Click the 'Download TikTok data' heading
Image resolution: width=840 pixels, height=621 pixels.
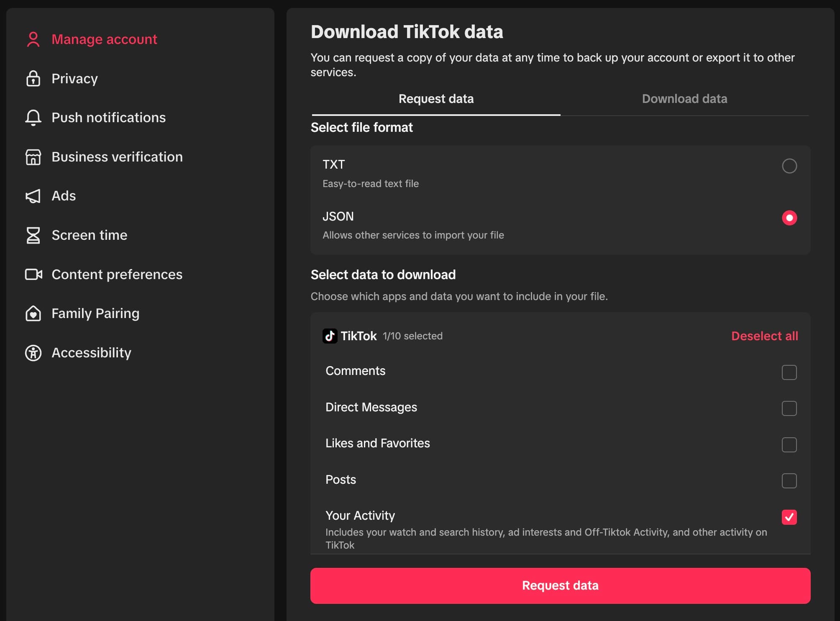click(407, 32)
